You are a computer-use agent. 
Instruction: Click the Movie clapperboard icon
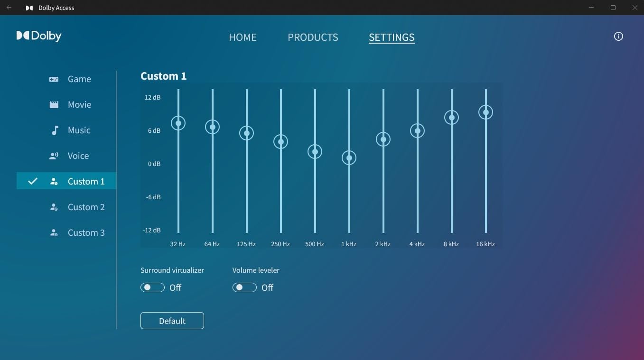click(x=54, y=105)
